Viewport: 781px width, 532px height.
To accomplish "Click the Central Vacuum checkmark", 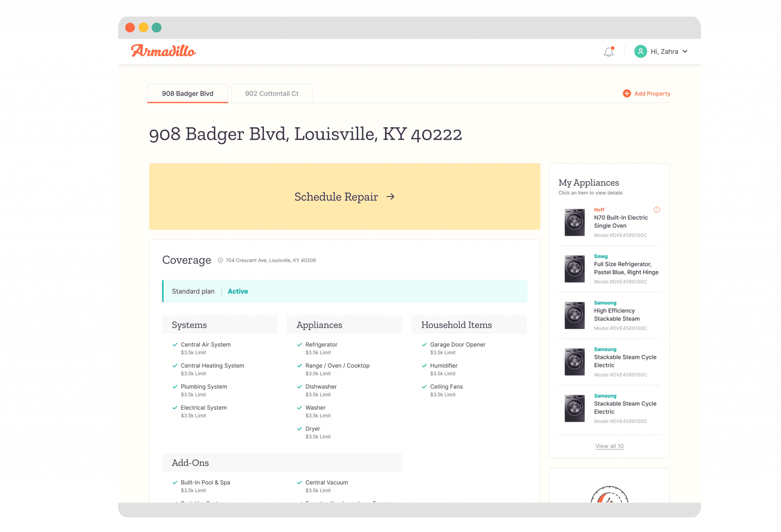I will [x=299, y=482].
